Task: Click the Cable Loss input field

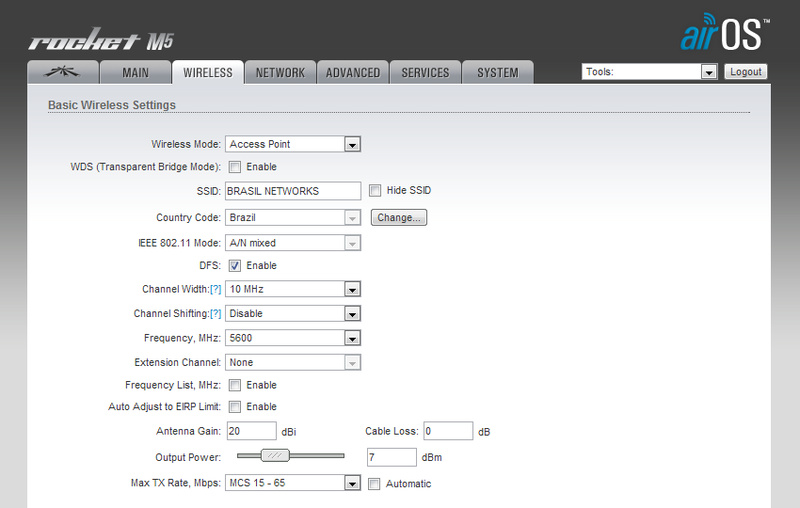Action: click(448, 431)
